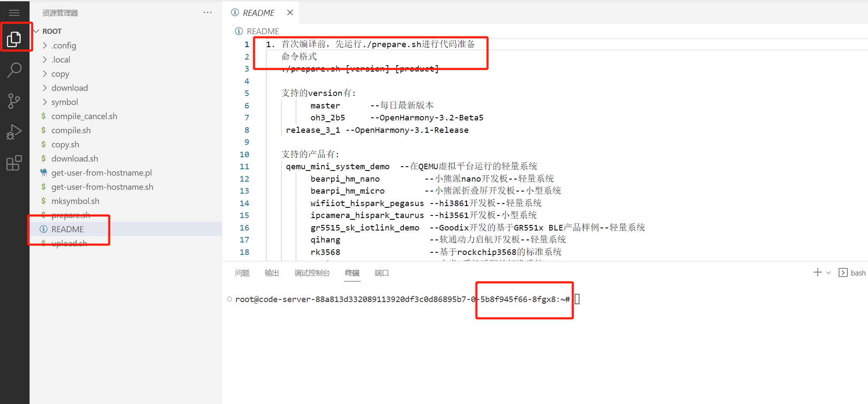The width and height of the screenshot is (868, 404).
Task: Open the Extensions view icon
Action: [x=14, y=163]
